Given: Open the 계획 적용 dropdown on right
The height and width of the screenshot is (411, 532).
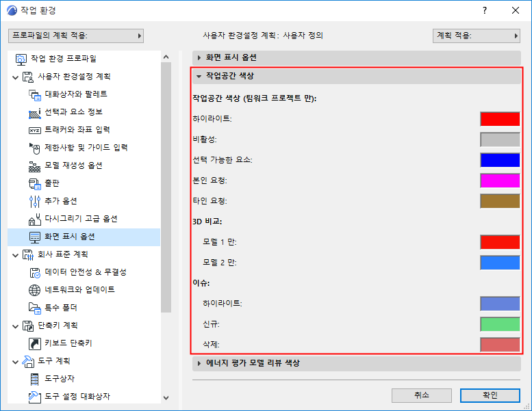Looking at the screenshot, I should point(477,36).
